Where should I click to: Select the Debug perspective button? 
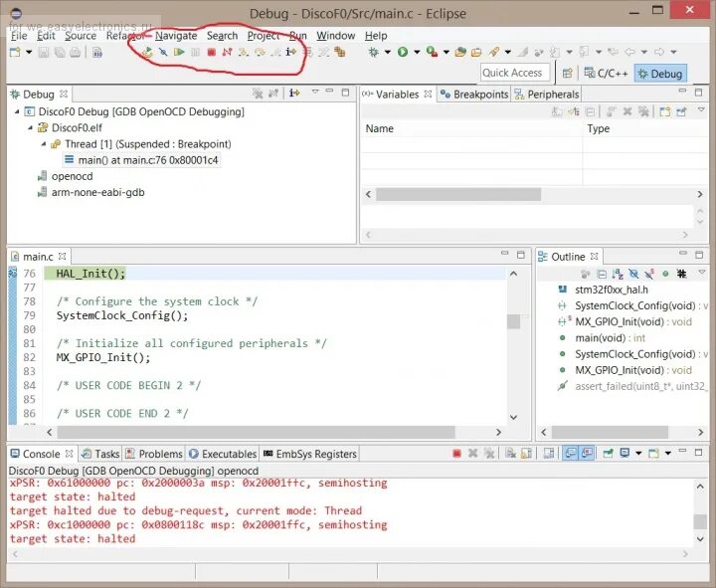coord(660,74)
